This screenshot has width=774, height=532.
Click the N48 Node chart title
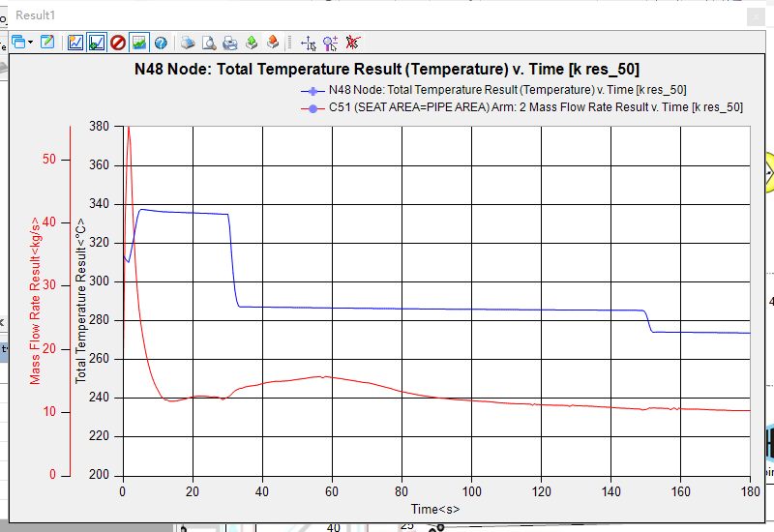[x=386, y=69]
